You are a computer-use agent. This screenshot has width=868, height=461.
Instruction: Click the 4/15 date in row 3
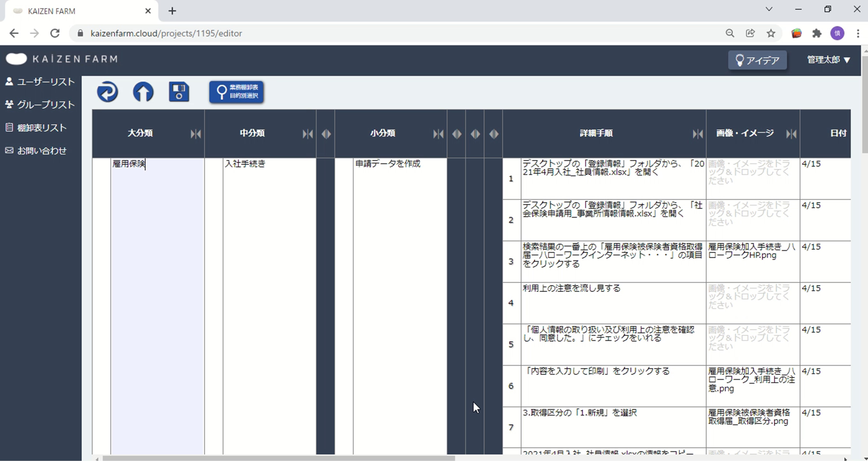pyautogui.click(x=811, y=247)
